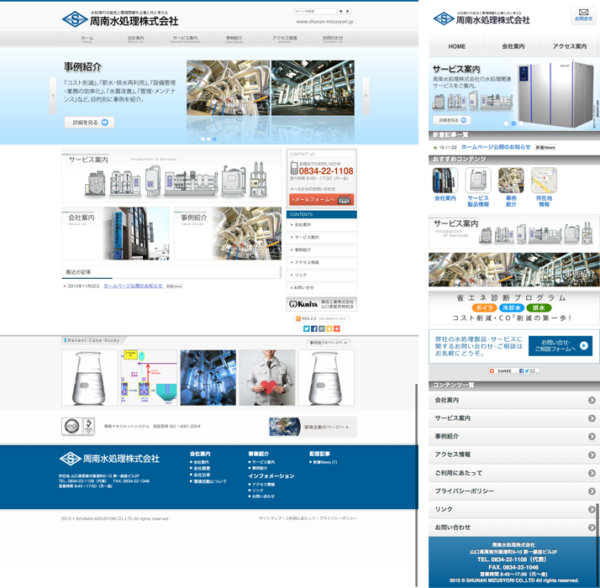Open the RSS 2.0 feed badge

click(x=321, y=318)
